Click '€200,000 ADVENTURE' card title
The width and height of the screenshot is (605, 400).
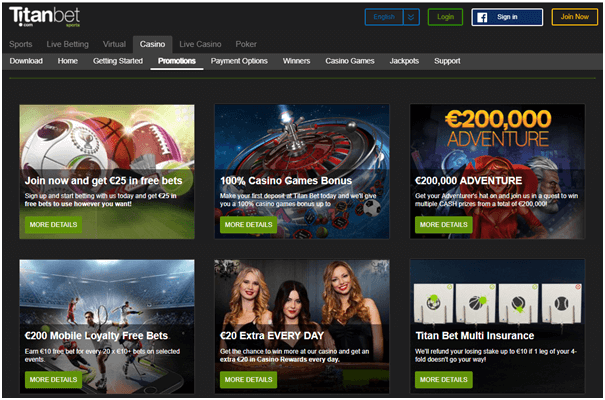click(x=468, y=181)
